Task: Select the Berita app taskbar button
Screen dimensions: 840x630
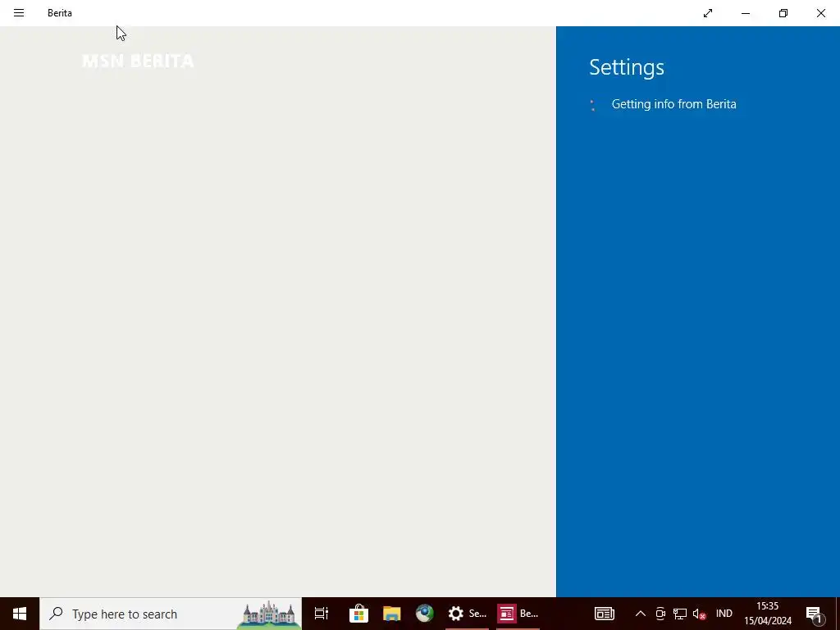Action: 518,614
